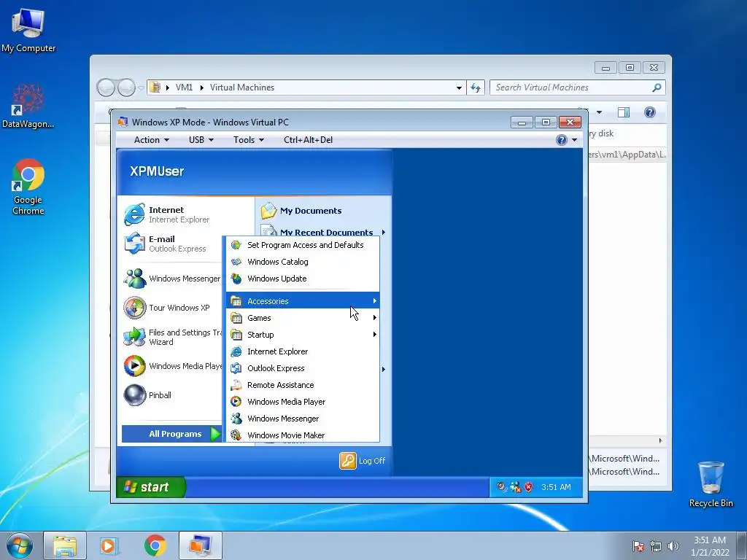Click the Windows 7 Start orb
The width and height of the screenshot is (747, 560).
pyautogui.click(x=20, y=545)
